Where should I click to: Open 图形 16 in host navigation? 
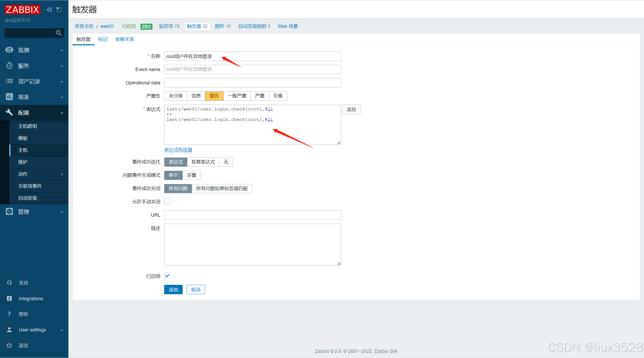[223, 26]
